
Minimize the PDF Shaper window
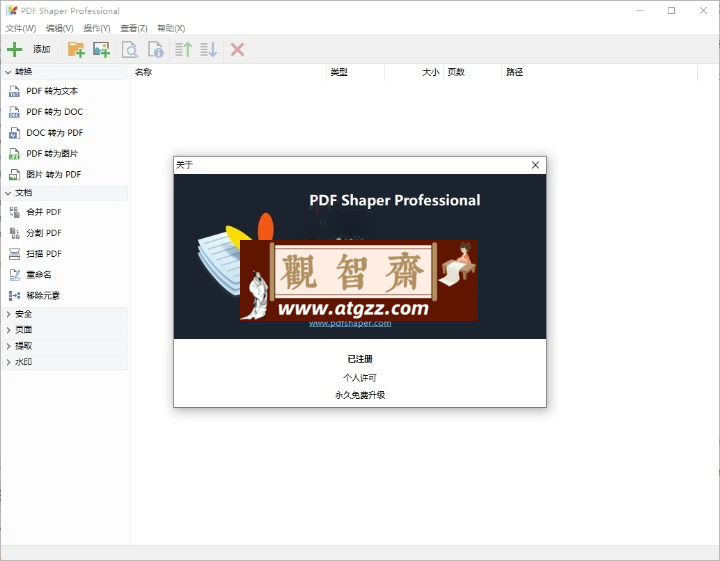pyautogui.click(x=640, y=11)
